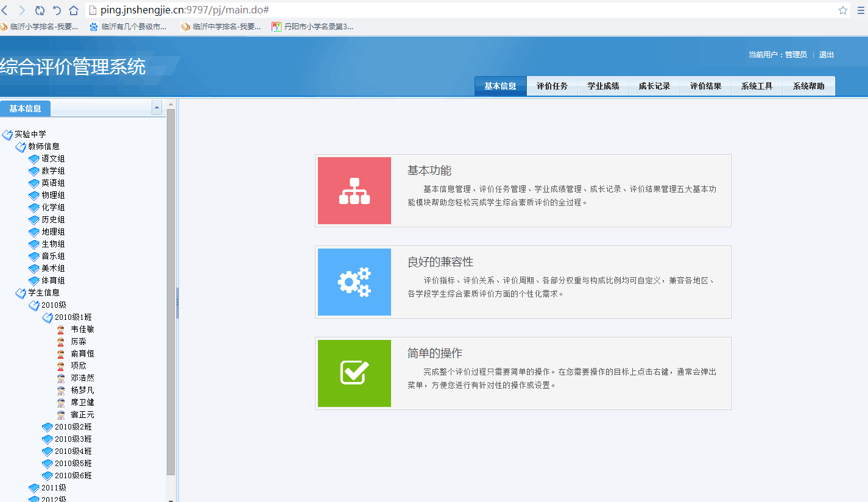The width and height of the screenshot is (868, 502).
Task: Click the student icon beside 韦佳敏
Action: (x=61, y=329)
